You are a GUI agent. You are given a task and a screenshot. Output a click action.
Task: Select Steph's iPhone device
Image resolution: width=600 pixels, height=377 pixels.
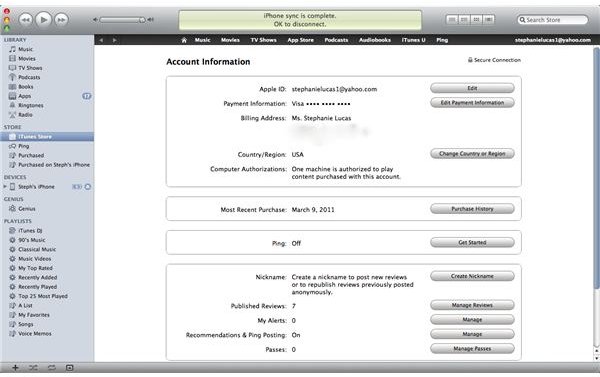[x=36, y=187]
